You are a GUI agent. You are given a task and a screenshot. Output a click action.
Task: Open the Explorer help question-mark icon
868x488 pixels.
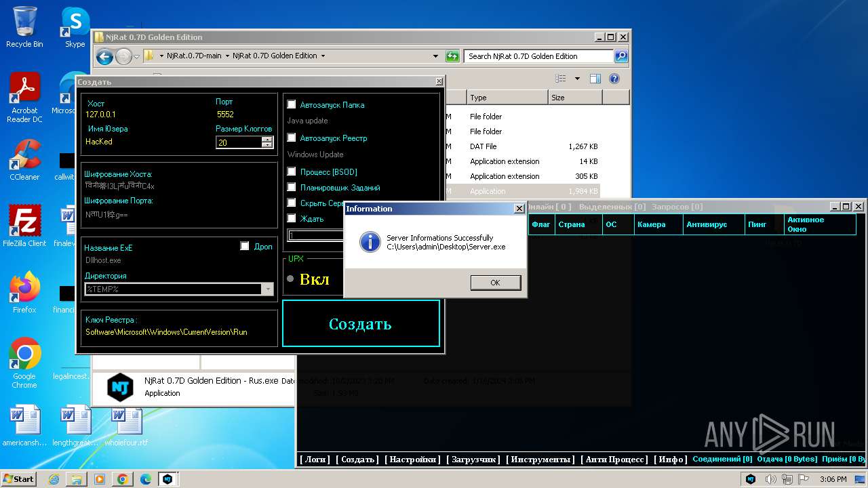coord(614,79)
